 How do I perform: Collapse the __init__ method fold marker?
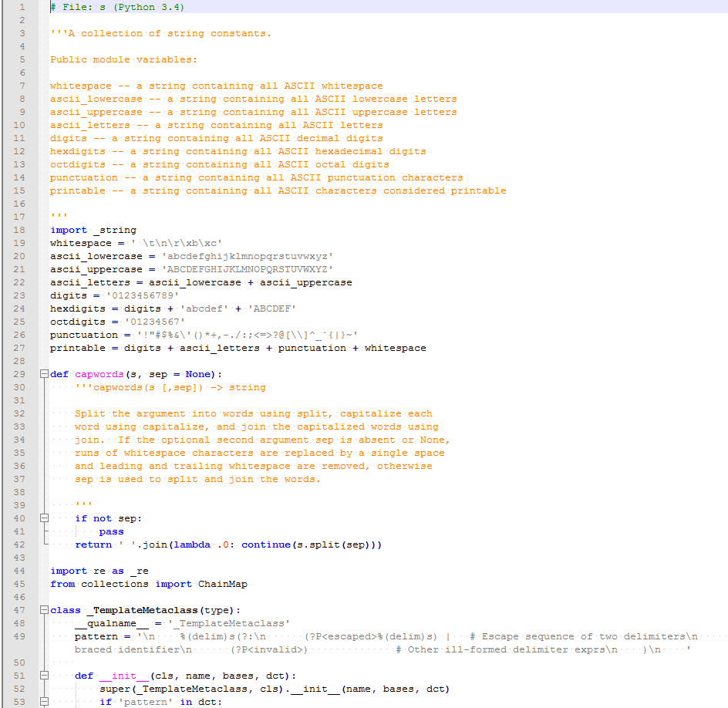42,676
